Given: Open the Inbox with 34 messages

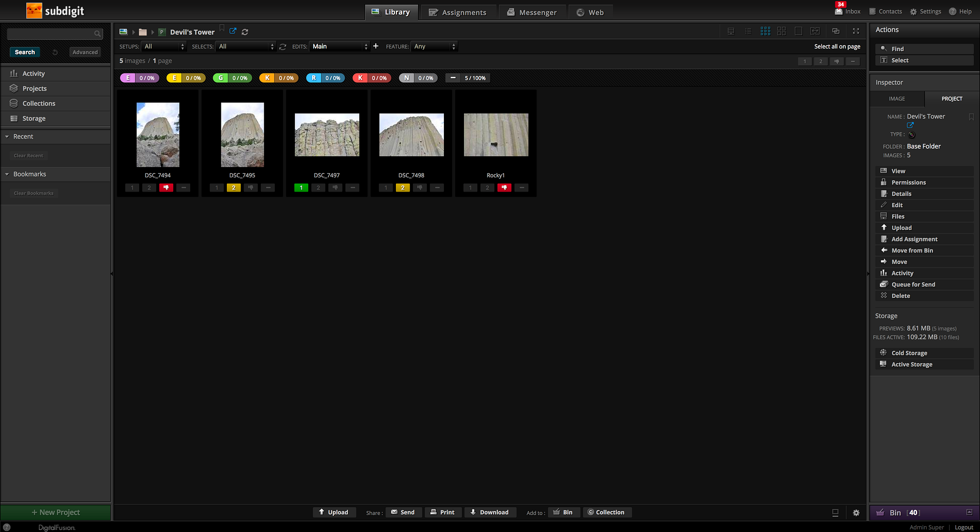Looking at the screenshot, I should (848, 11).
